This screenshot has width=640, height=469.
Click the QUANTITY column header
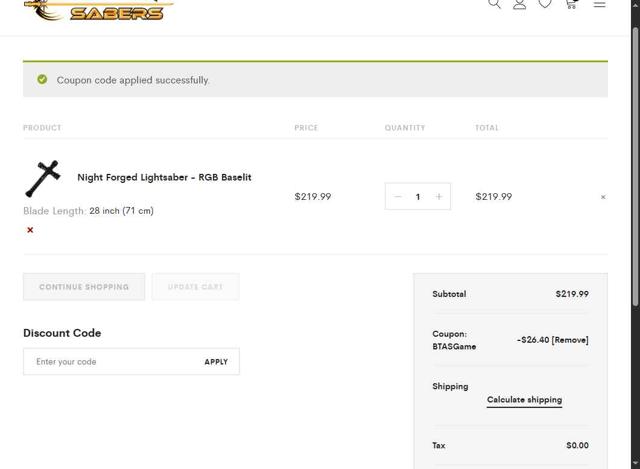tap(405, 128)
